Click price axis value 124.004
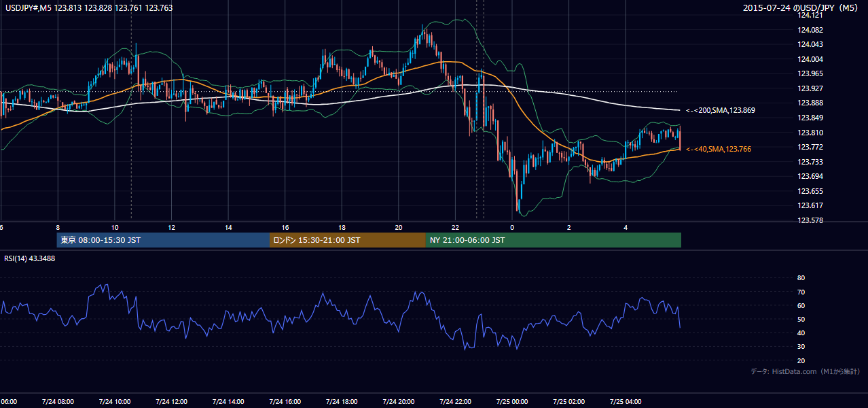 810,59
